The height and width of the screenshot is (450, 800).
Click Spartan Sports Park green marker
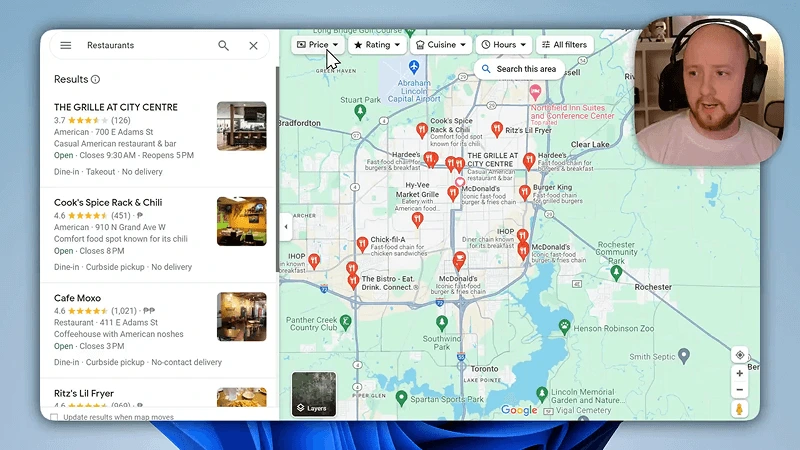point(402,398)
